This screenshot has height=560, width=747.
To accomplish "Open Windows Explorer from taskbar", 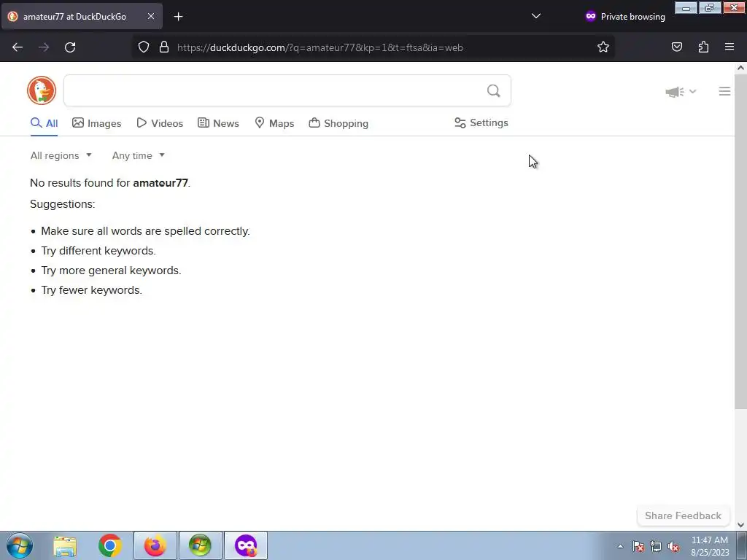I will [65, 545].
